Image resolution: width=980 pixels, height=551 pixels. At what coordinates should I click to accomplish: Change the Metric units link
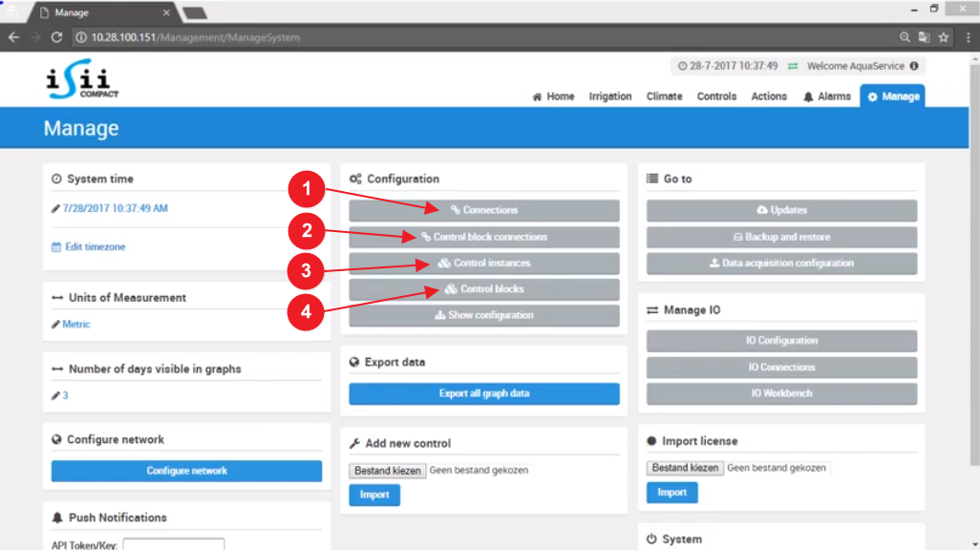[x=76, y=325]
